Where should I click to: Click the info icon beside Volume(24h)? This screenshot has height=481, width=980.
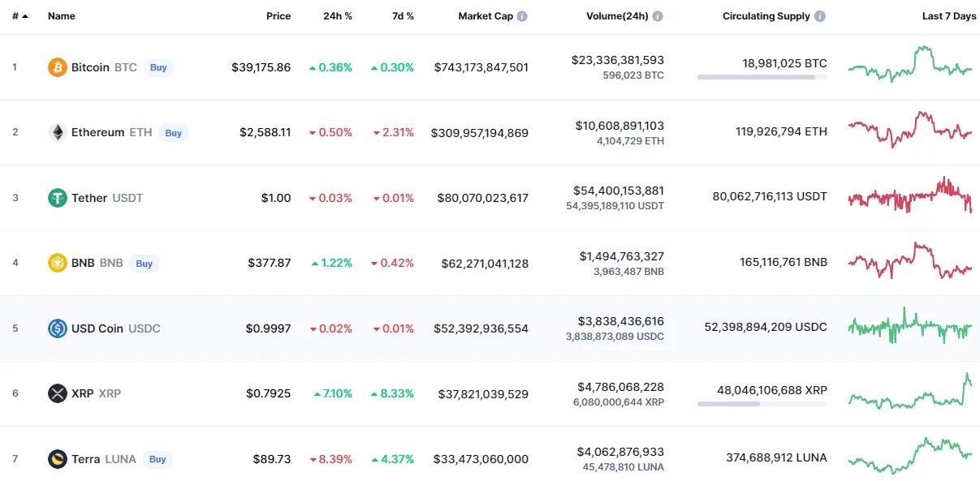point(658,16)
